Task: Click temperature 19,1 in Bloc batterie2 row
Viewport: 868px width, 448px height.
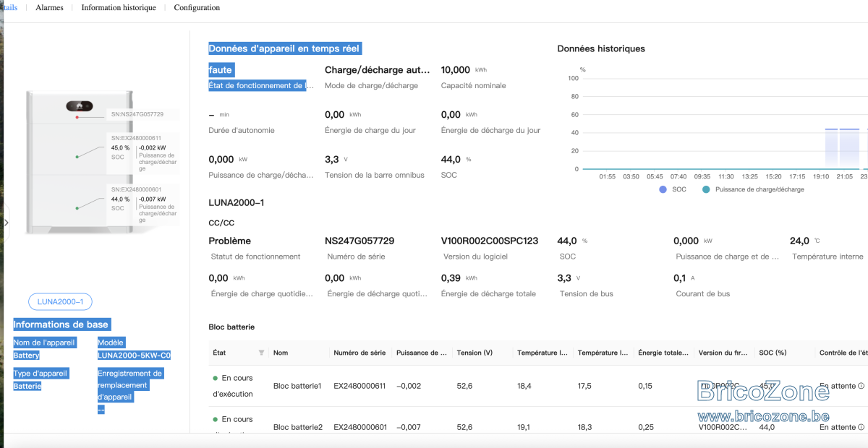Action: point(524,427)
